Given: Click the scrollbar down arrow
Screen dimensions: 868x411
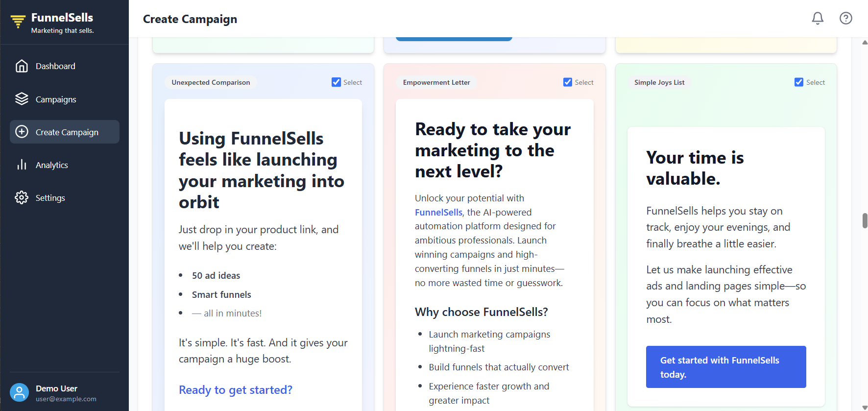Looking at the screenshot, I should click(865, 407).
